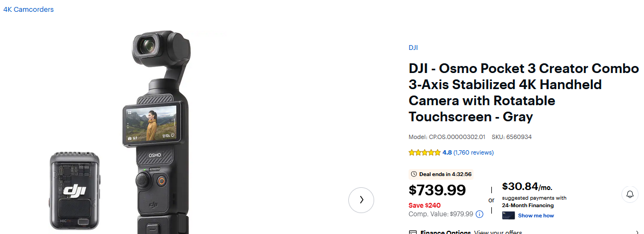
Task: Open the 4K Camcorders breadcrumb link
Action: click(x=28, y=10)
